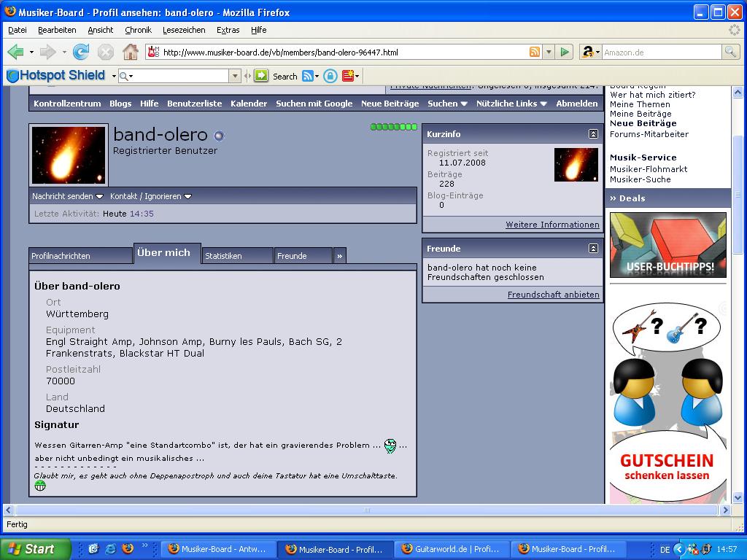This screenshot has width=747, height=560.
Task: Click Neue Beiträge in the navigation bar
Action: [x=390, y=104]
